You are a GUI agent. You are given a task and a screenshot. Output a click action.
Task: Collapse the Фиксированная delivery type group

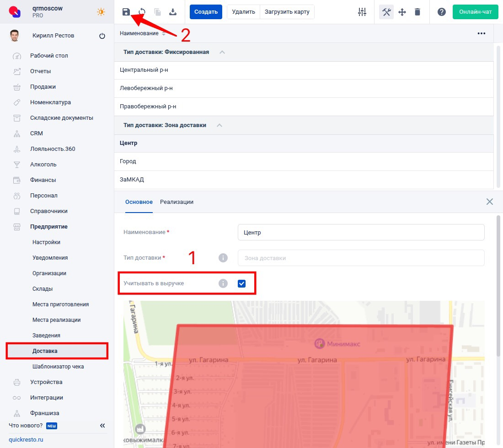tap(222, 52)
